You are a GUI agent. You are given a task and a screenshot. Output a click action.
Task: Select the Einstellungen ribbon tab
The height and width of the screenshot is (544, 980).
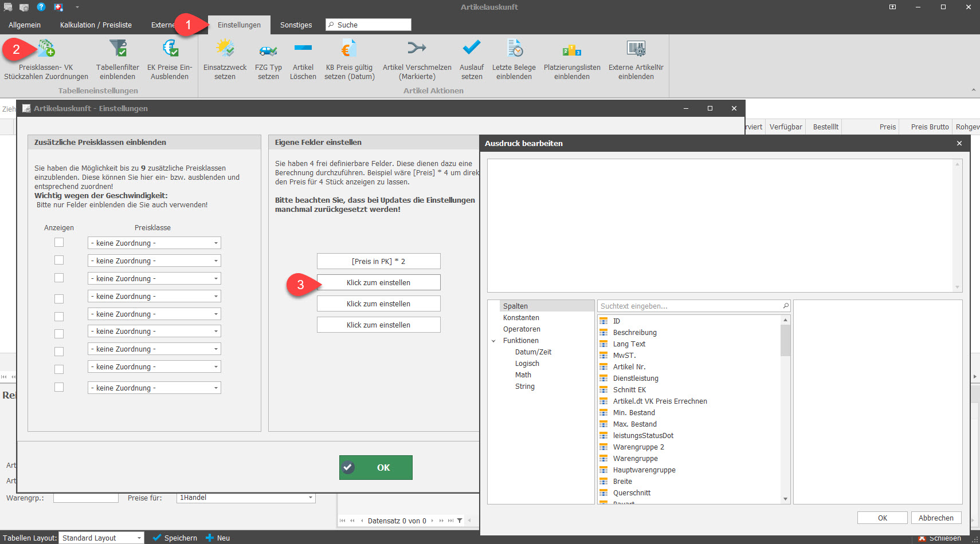(x=239, y=25)
